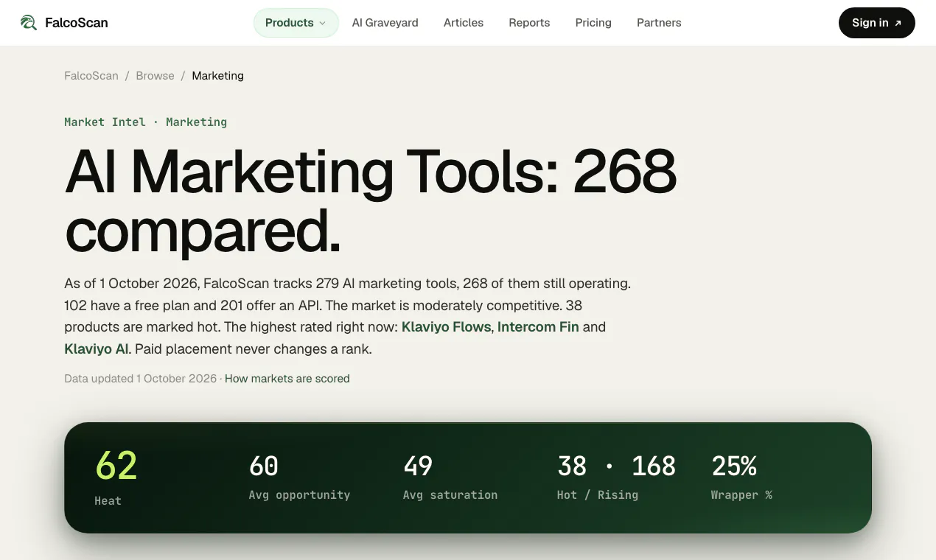Open the AI Graveyard page
936x560 pixels.
(385, 23)
